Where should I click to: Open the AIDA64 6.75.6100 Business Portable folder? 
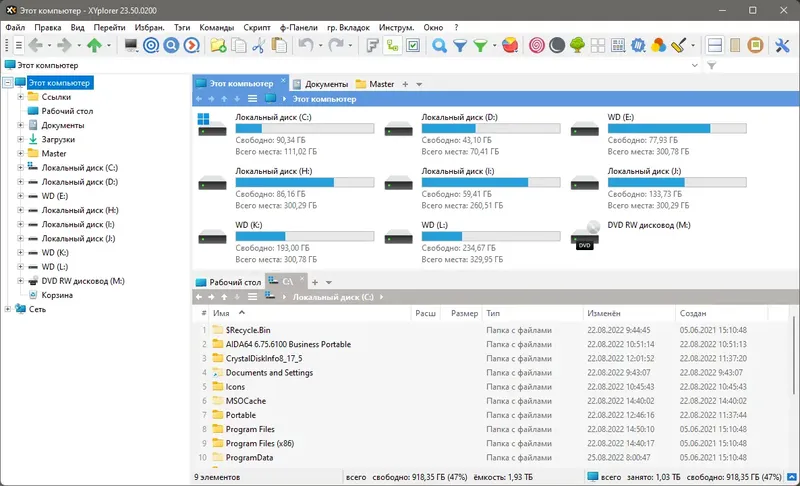288,344
